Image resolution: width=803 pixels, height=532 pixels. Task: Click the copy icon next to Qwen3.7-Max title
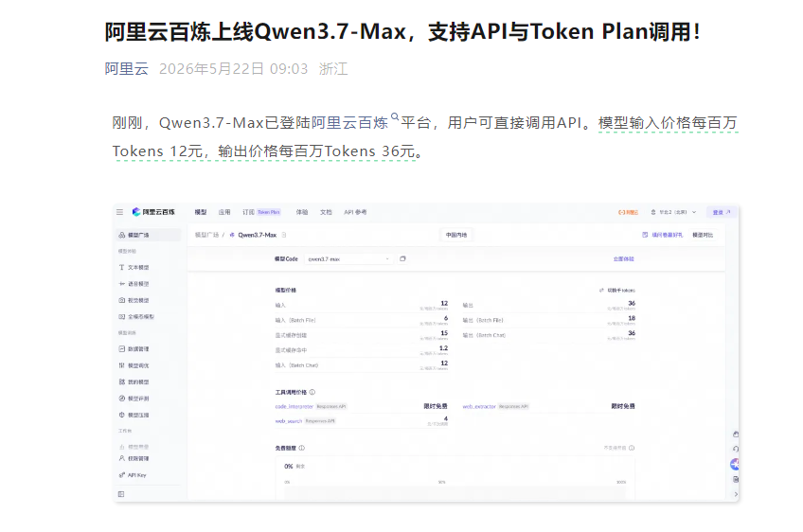point(284,235)
